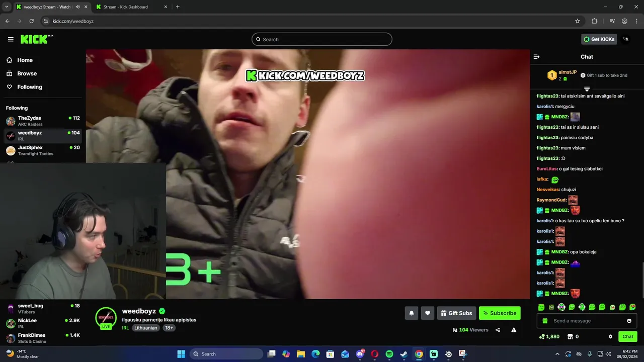Screen dimensions: 644x362
Task: Mute the weedboyz tab audio icon
Action: coord(77,7)
